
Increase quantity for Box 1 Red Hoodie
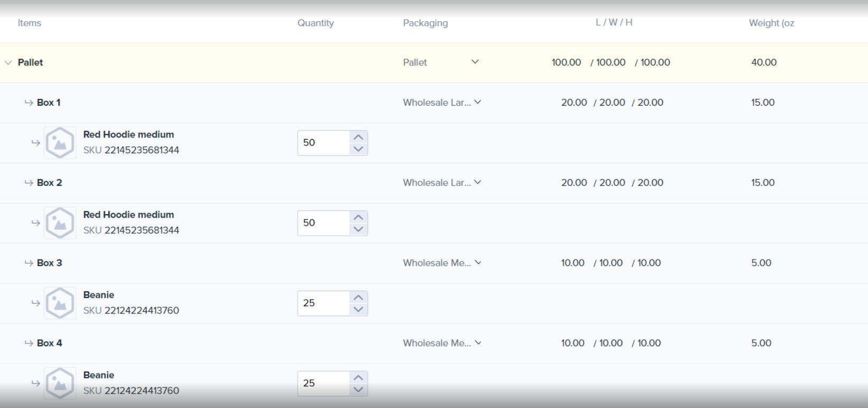point(358,137)
